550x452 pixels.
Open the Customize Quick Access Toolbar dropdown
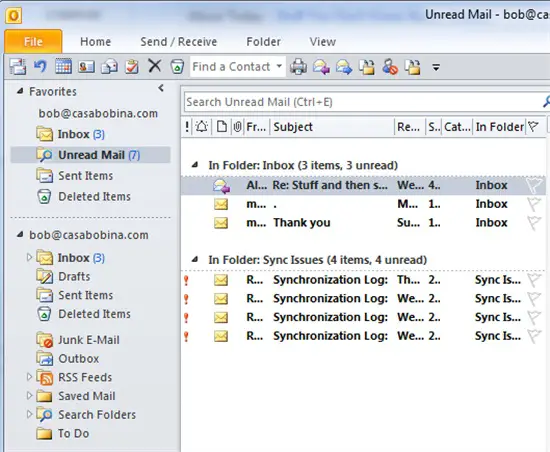point(436,67)
